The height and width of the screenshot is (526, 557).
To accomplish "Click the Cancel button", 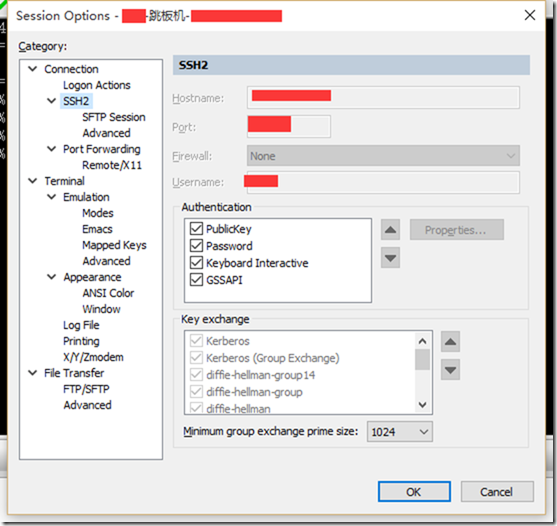I will coord(497,492).
